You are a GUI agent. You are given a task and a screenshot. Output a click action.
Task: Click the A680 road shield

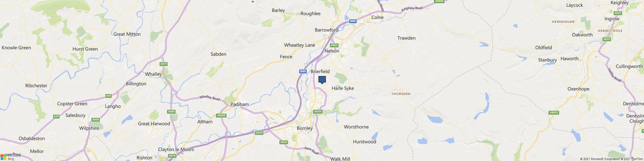[171, 112]
